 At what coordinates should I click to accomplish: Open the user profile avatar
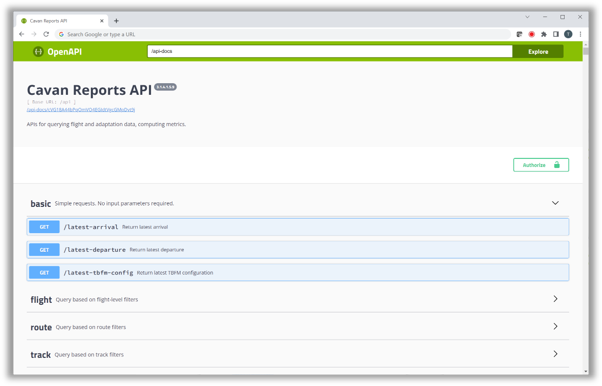click(x=568, y=34)
